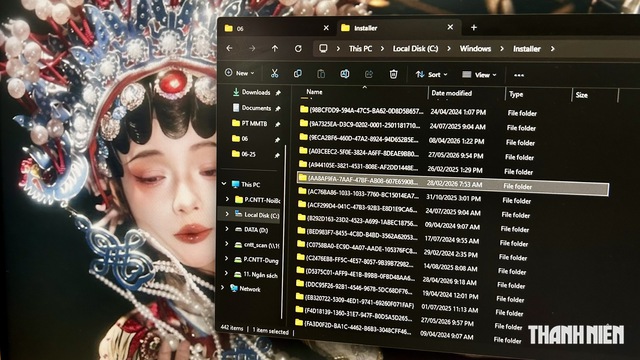Expand the cntt_scan network drive node
Image resolution: width=640 pixels, height=360 pixels.
click(227, 244)
